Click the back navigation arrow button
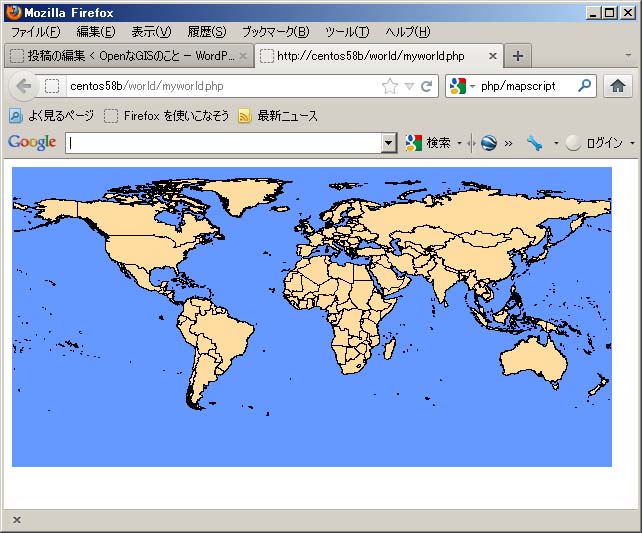 click(24, 86)
